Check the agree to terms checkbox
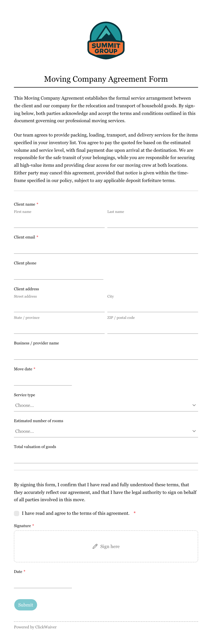 (17, 513)
